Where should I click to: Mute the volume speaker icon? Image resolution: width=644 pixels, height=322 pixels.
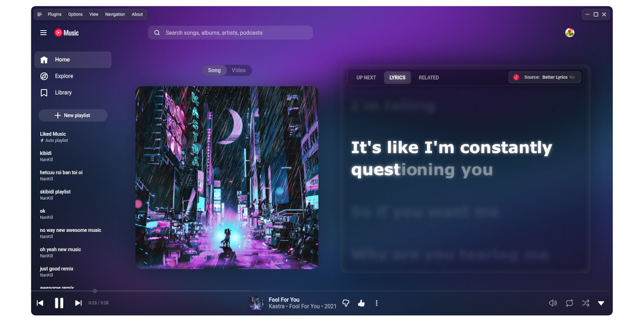point(553,303)
